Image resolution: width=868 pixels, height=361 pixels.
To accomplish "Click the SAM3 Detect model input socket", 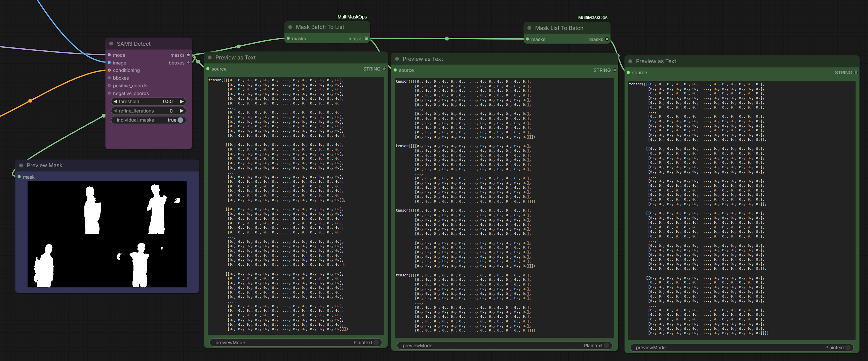I will 109,55.
